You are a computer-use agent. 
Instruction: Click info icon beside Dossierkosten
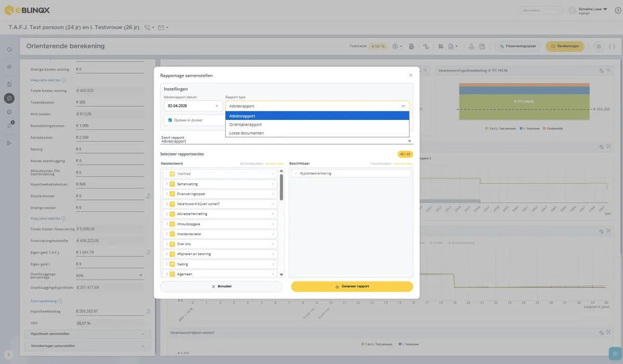point(148,196)
